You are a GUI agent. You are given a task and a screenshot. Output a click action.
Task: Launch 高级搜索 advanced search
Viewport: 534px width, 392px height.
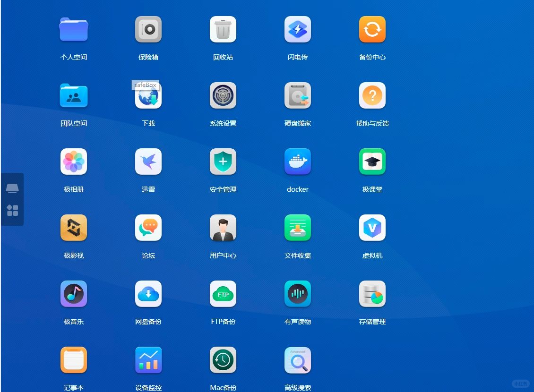point(297,360)
